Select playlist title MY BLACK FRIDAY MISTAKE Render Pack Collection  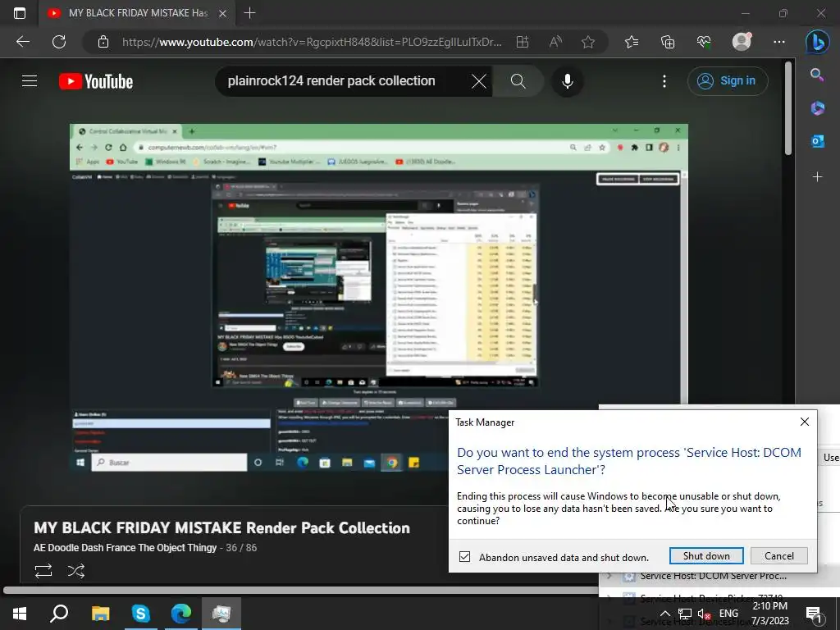tap(221, 527)
